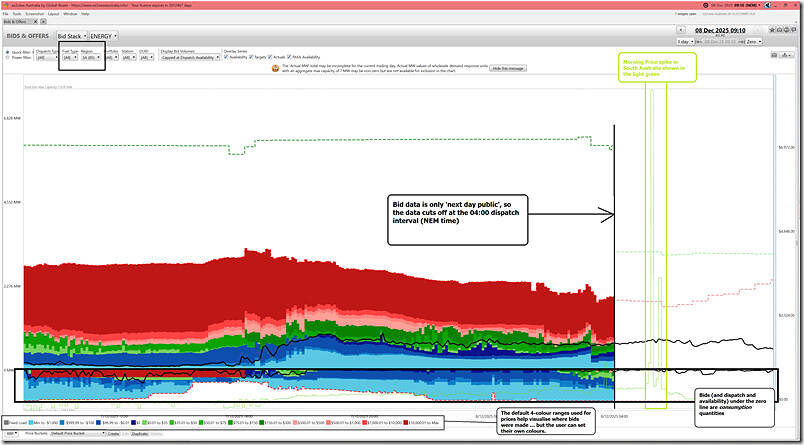Toggle the $0 dark blue legend swatch

click(x=133, y=422)
